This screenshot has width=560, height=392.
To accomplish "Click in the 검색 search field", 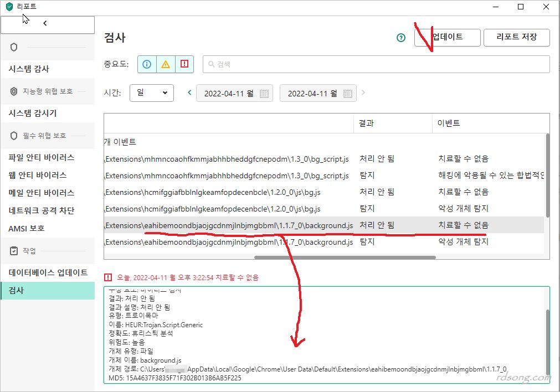I will click(x=377, y=64).
